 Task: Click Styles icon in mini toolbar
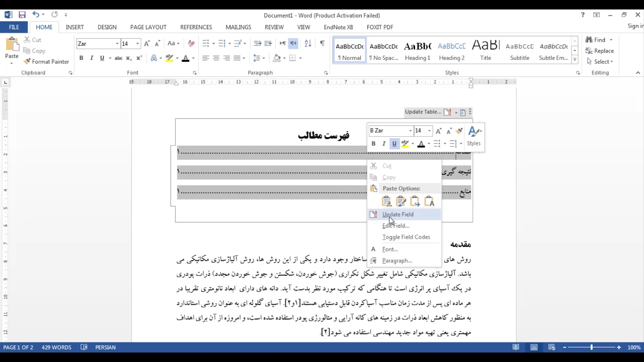(474, 136)
